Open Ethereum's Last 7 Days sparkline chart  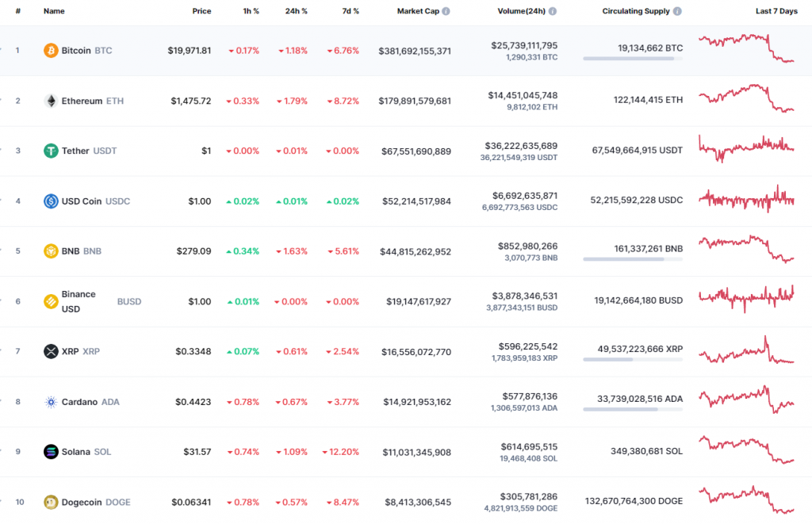(x=745, y=99)
